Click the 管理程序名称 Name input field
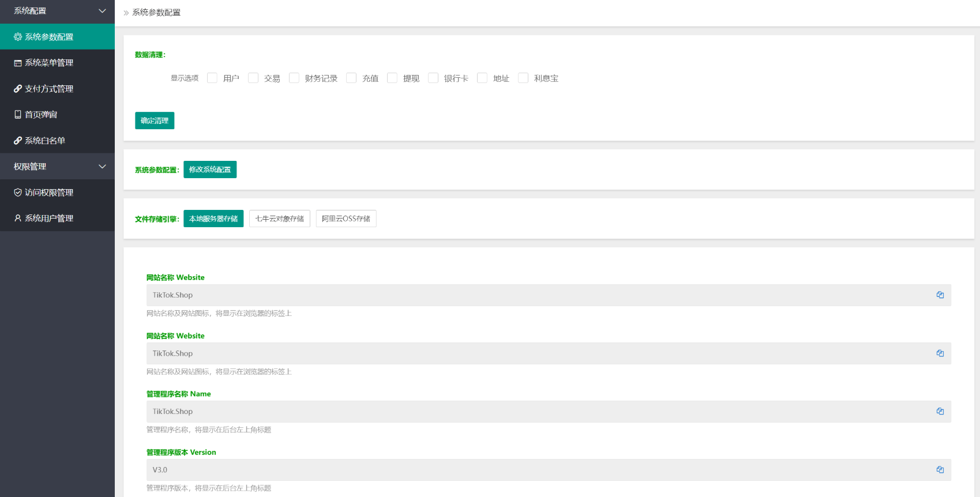This screenshot has width=980, height=497. point(549,412)
